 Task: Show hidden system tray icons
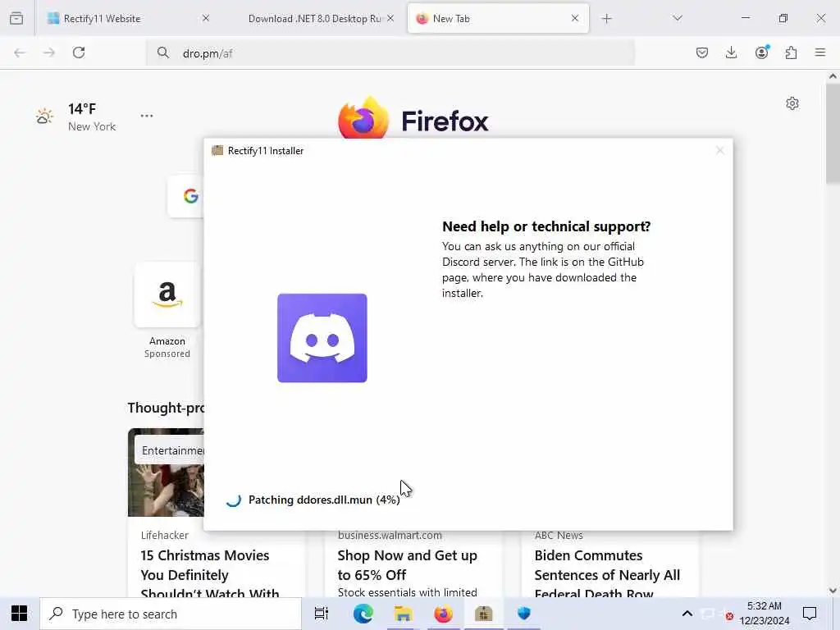[687, 614]
